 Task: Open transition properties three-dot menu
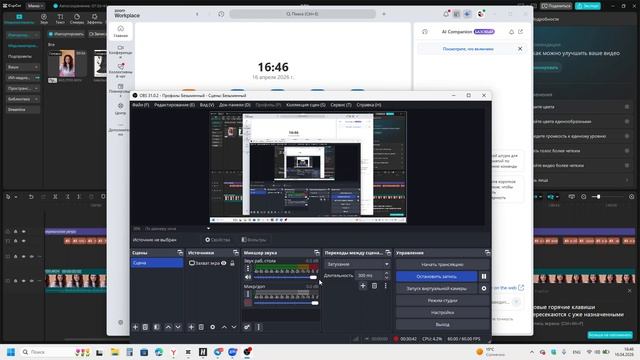point(385,286)
